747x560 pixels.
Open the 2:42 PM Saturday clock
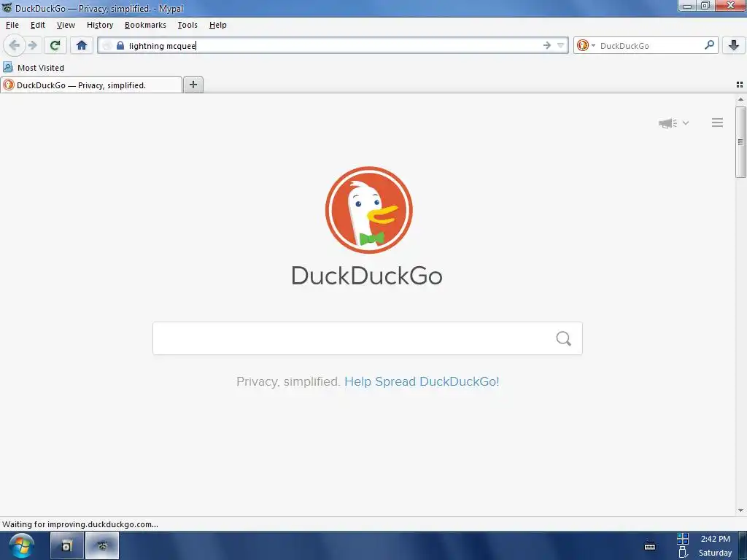(715, 545)
